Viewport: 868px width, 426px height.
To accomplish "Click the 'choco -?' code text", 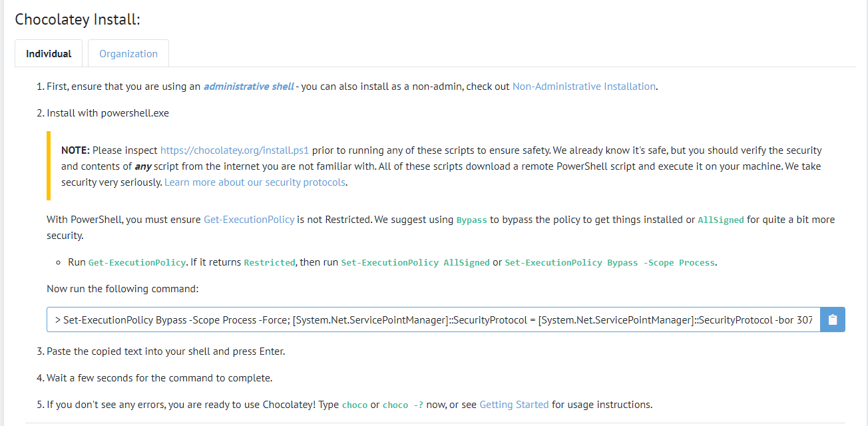I will pos(403,405).
